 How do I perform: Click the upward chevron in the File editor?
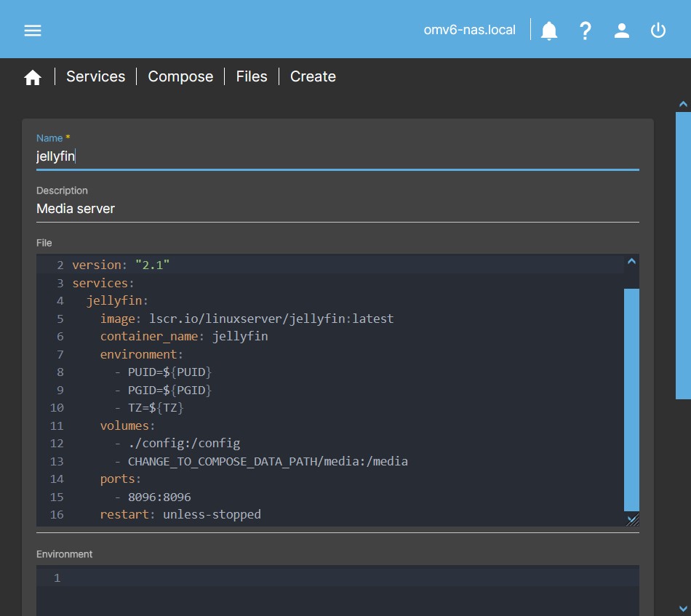tap(631, 260)
